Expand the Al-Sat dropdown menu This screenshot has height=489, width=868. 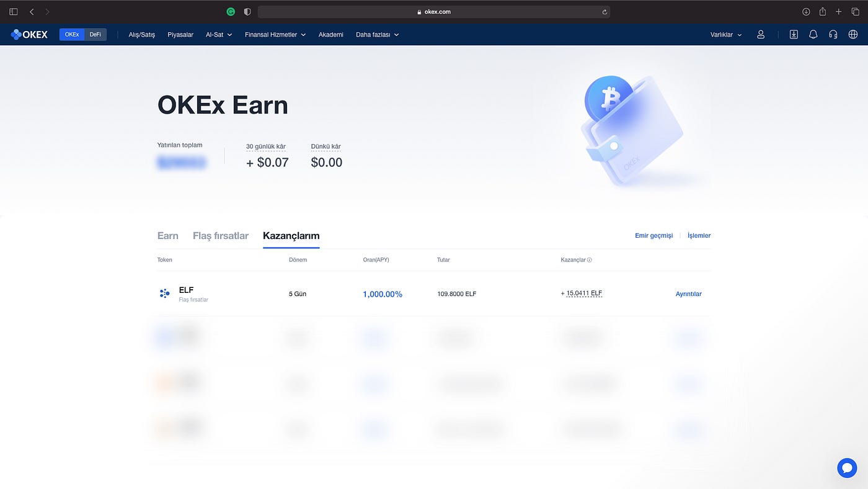tap(219, 35)
